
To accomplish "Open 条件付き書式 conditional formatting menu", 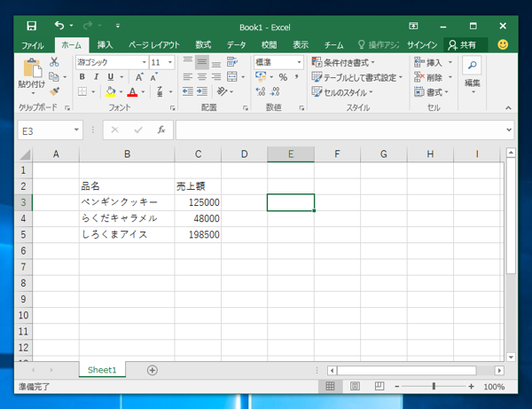I will click(343, 62).
